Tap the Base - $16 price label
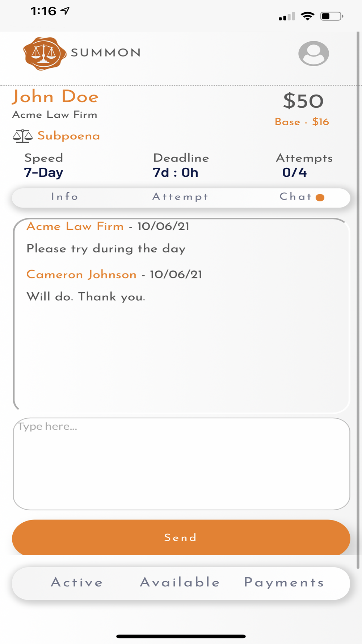The width and height of the screenshot is (362, 644). pyautogui.click(x=302, y=122)
